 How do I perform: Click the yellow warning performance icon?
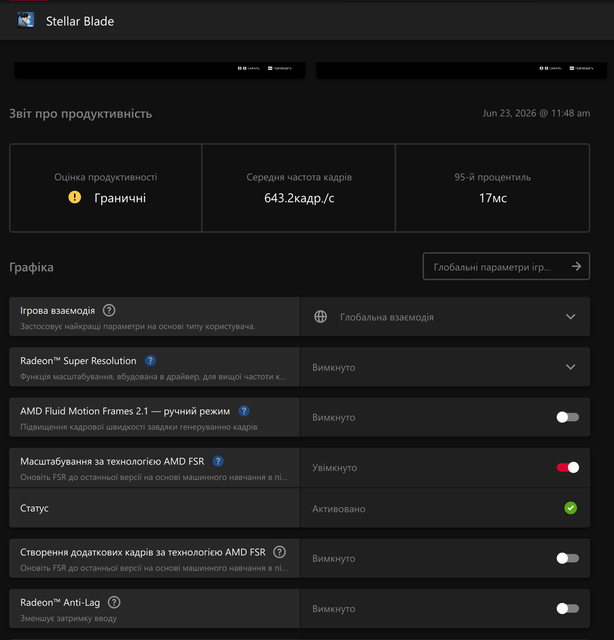pyautogui.click(x=75, y=198)
